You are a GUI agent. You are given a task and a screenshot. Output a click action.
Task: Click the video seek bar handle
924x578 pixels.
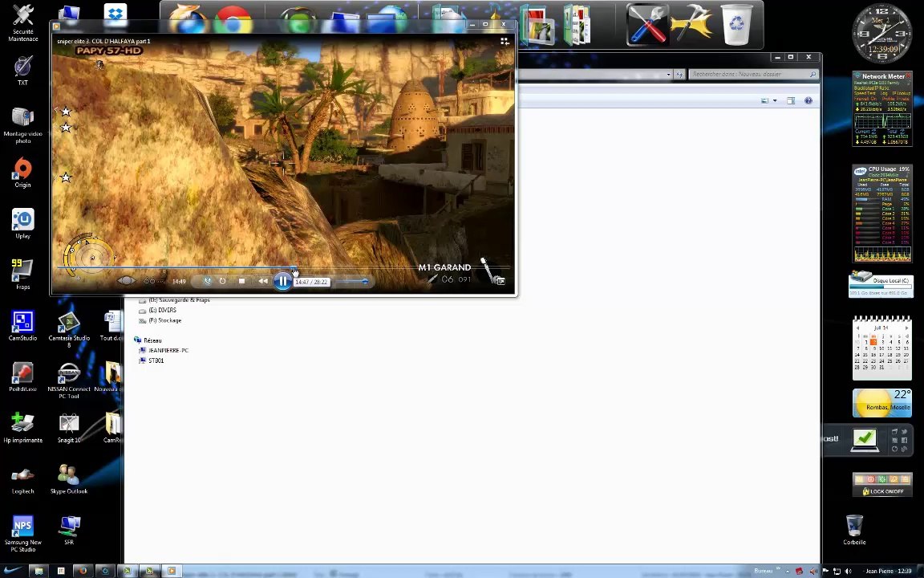294,270
